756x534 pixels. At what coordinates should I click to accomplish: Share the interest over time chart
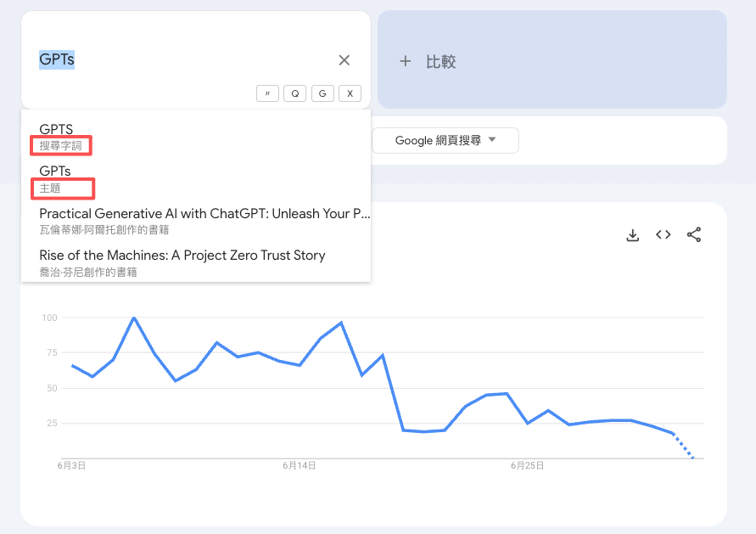click(x=694, y=234)
